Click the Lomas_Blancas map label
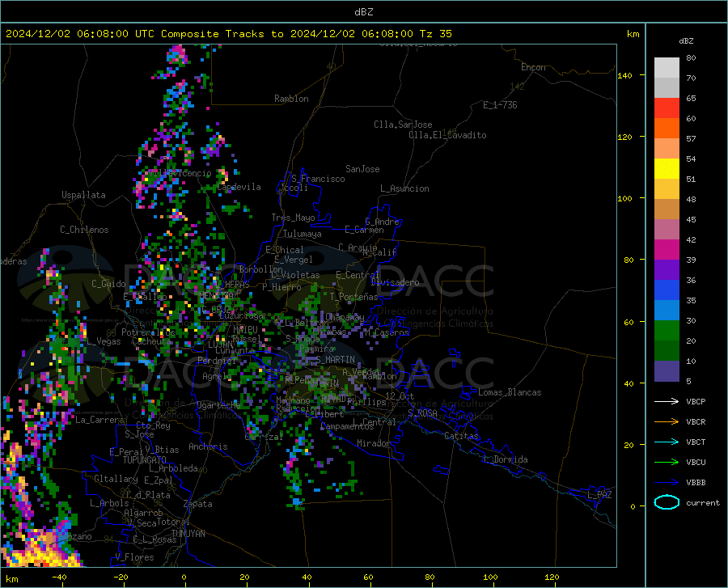This screenshot has width=728, height=588. pos(510,392)
